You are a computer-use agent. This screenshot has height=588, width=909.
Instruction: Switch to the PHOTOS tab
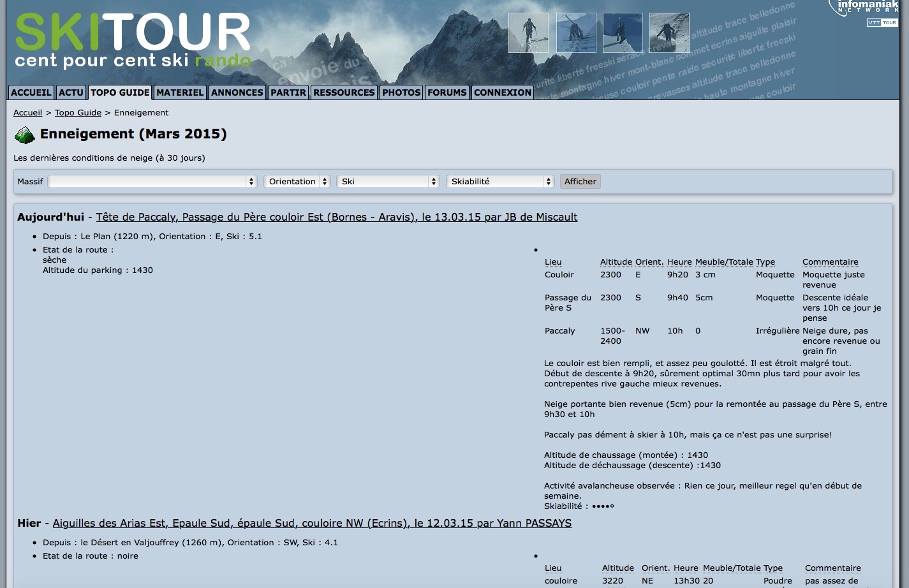401,92
